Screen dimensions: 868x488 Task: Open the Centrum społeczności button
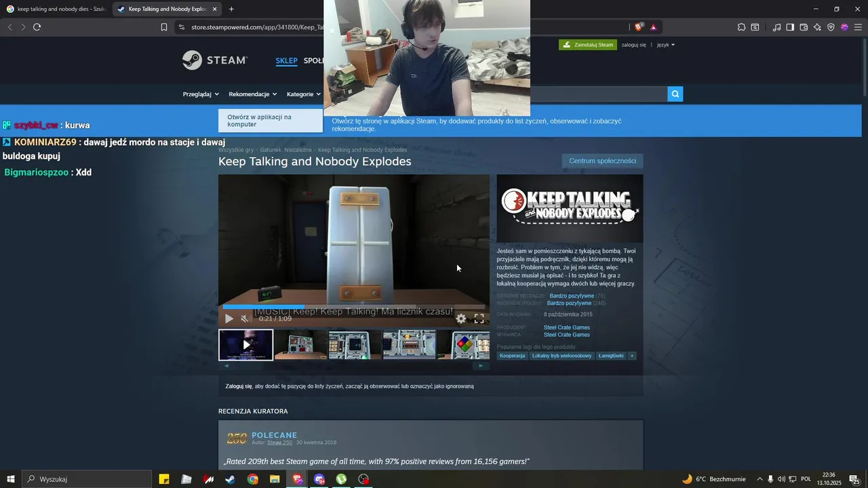click(x=602, y=161)
